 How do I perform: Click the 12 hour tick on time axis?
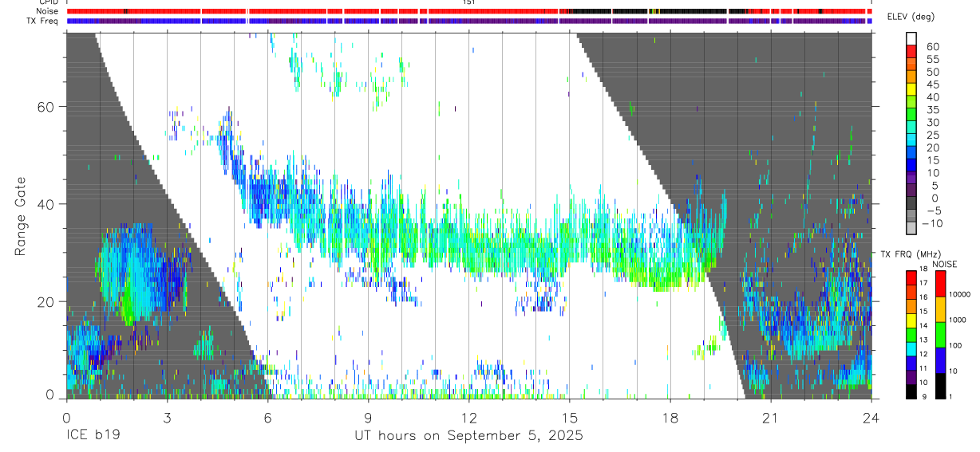tap(468, 417)
